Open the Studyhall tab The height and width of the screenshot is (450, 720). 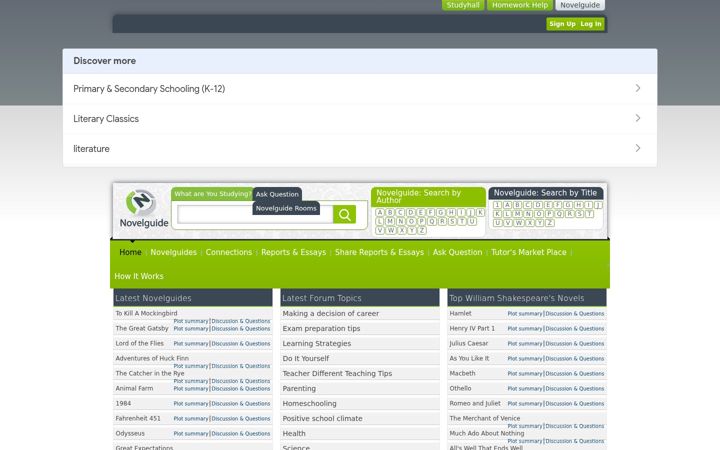(x=463, y=5)
